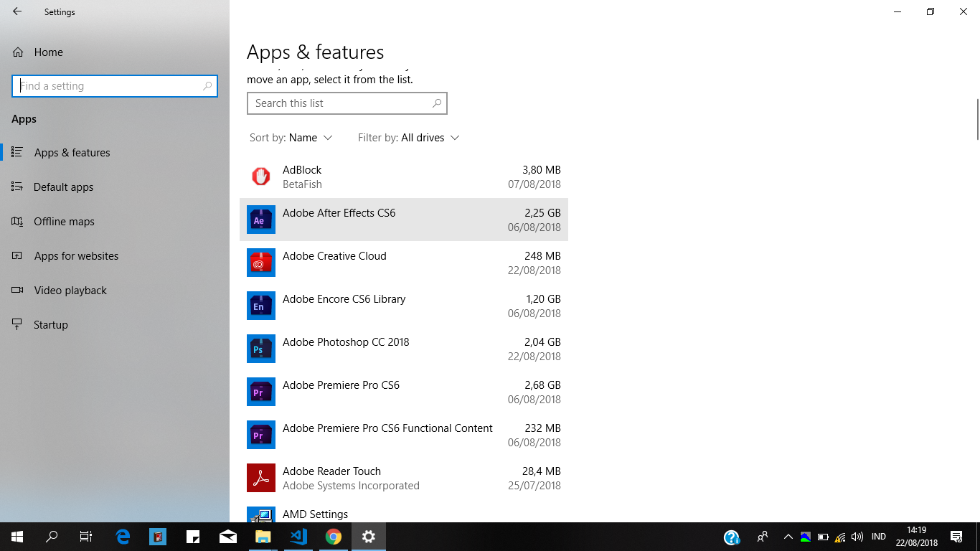Open the Wi-Fi network tray icon
The width and height of the screenshot is (980, 551).
(x=840, y=537)
